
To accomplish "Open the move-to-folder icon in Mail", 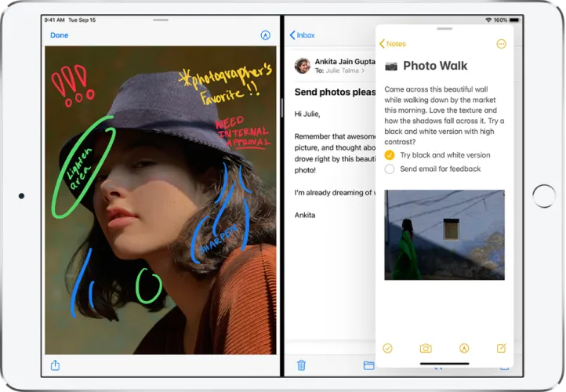I will 368,365.
